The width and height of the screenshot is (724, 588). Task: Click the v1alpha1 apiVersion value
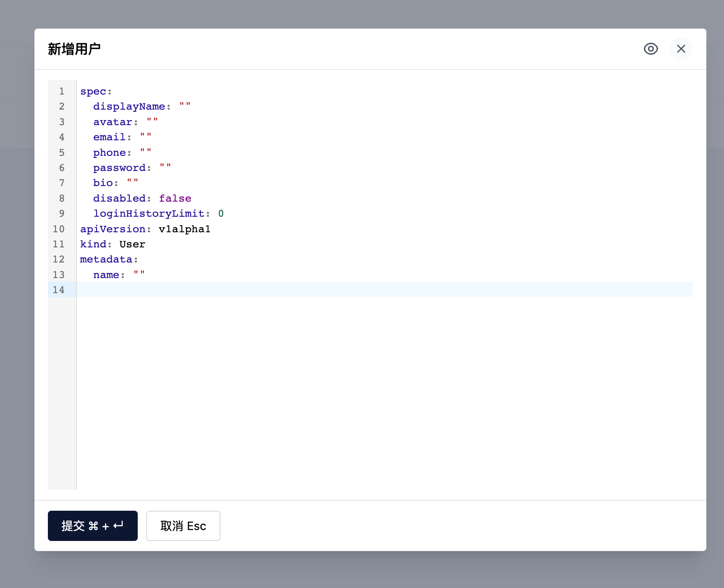coord(184,229)
